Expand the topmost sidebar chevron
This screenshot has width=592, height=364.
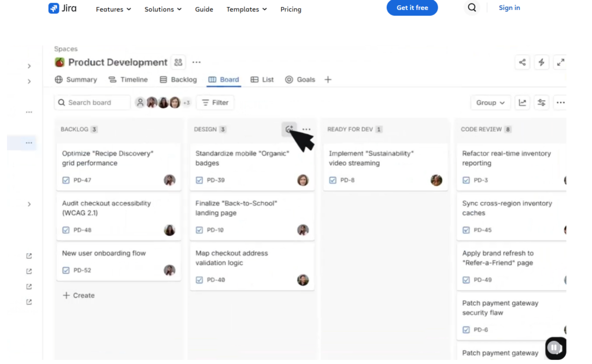click(29, 66)
